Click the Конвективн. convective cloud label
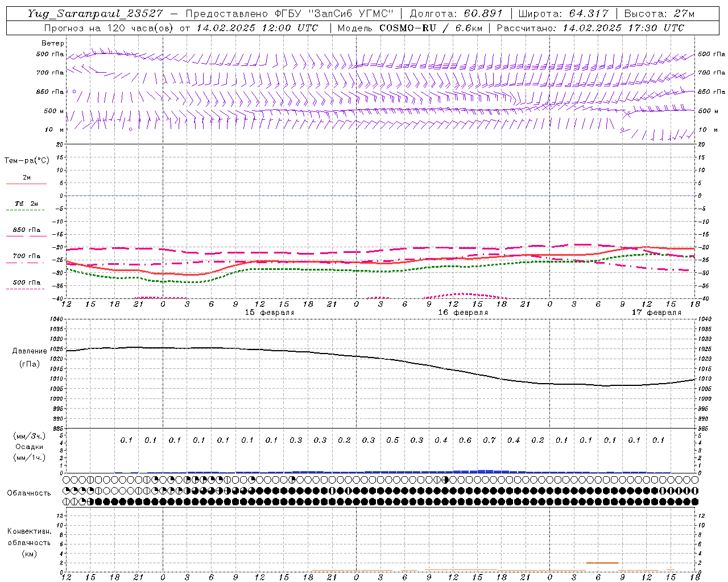Screen dimensions: 728x582 tap(30, 531)
